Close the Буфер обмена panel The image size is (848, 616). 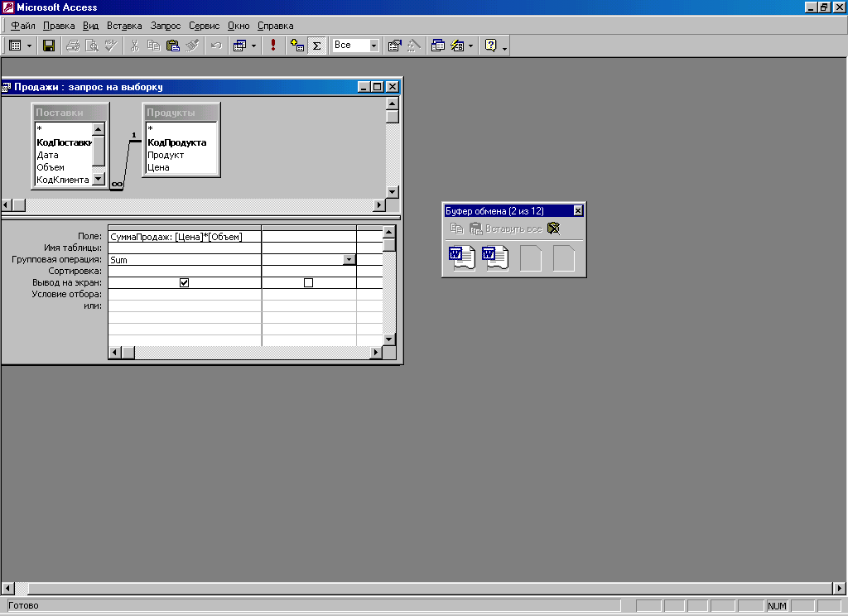pyautogui.click(x=578, y=210)
